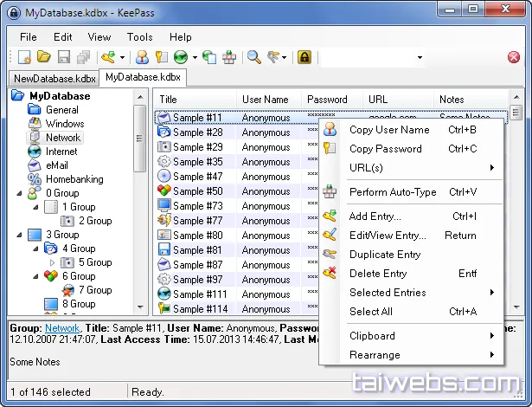This screenshot has height=407, width=532.
Task: Click the Copy Password toolbar icon
Action: (x=162, y=57)
